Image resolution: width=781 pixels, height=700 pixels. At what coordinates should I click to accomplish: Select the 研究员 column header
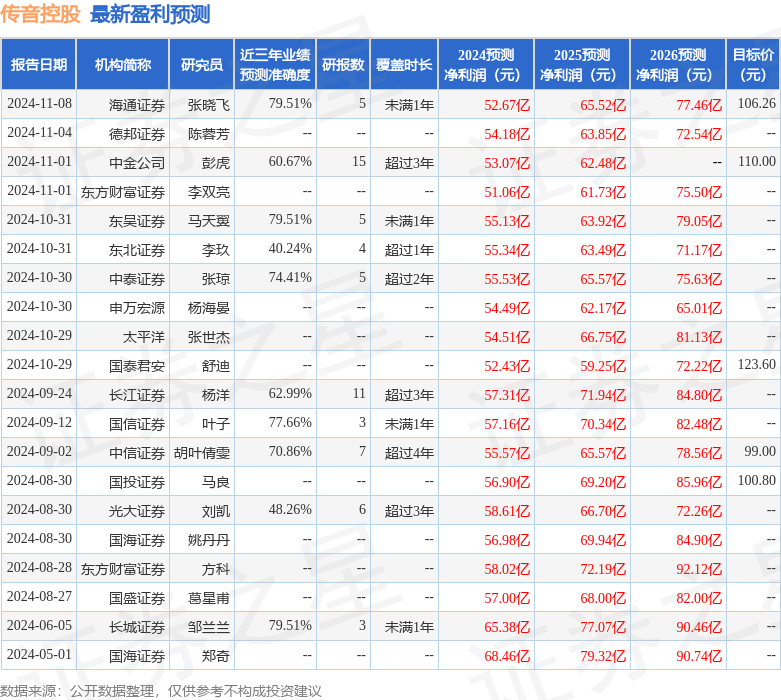(202, 65)
